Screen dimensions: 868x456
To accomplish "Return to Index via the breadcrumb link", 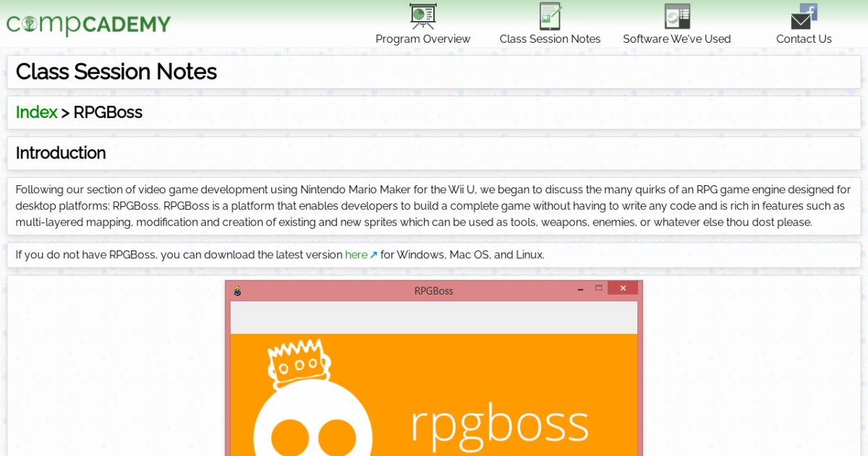I will (x=36, y=112).
